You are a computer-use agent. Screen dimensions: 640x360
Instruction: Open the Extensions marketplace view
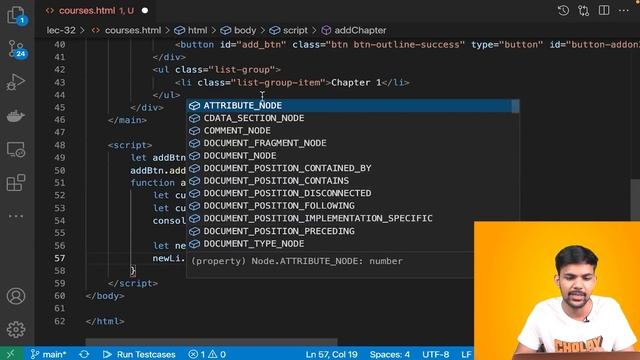tap(16, 182)
